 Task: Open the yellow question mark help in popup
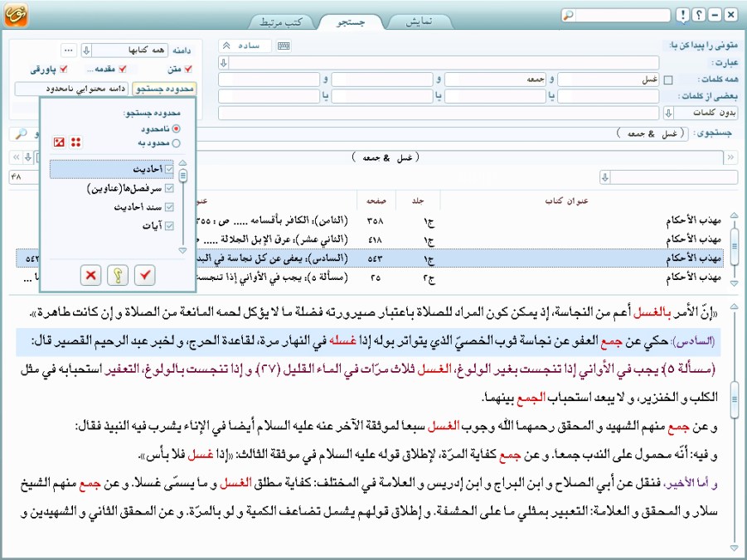[x=118, y=275]
